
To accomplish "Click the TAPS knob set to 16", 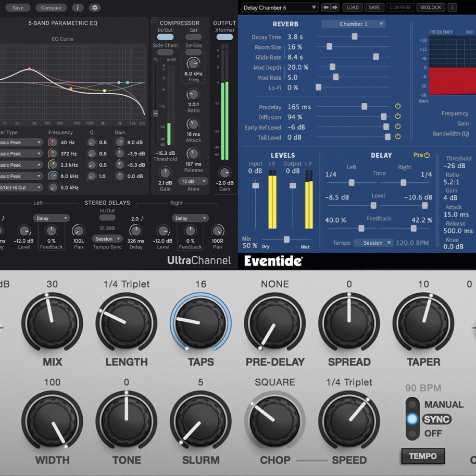I will pos(201,322).
